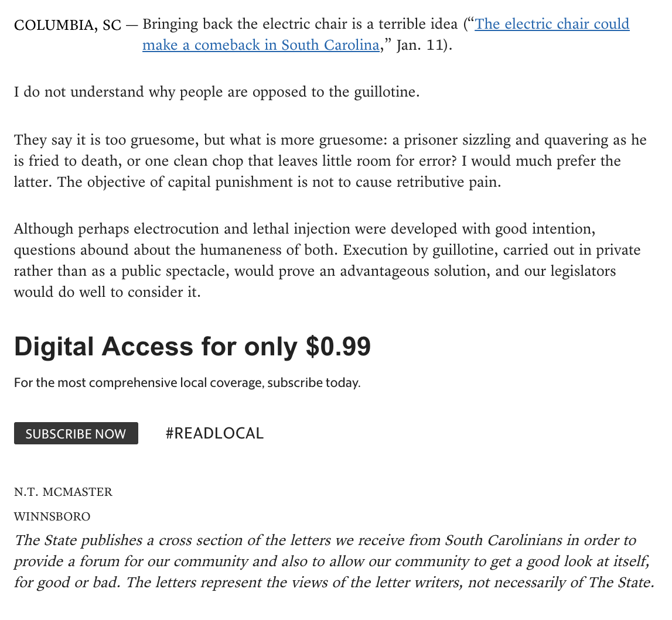Click the Digital Access for only $0.99 heading

pyautogui.click(x=192, y=347)
